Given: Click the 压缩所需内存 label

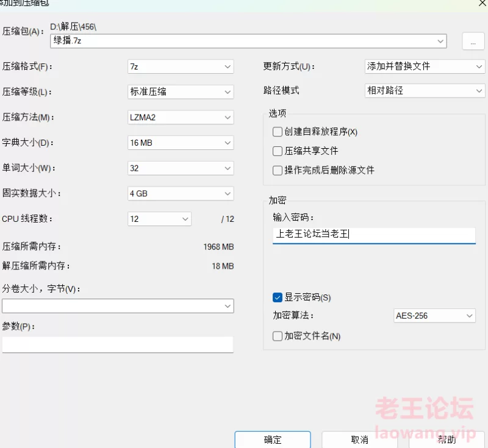Looking at the screenshot, I should pos(32,246).
